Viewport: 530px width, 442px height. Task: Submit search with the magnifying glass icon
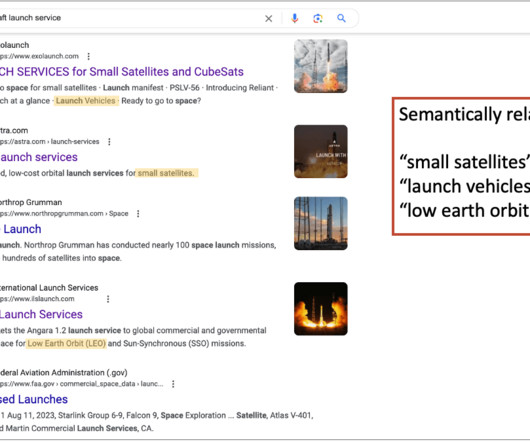pyautogui.click(x=341, y=18)
